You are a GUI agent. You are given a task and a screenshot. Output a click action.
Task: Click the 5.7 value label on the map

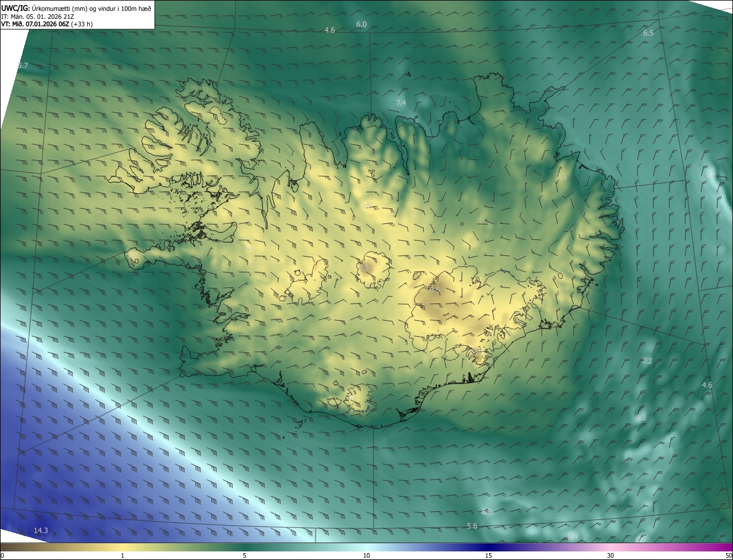22,66
